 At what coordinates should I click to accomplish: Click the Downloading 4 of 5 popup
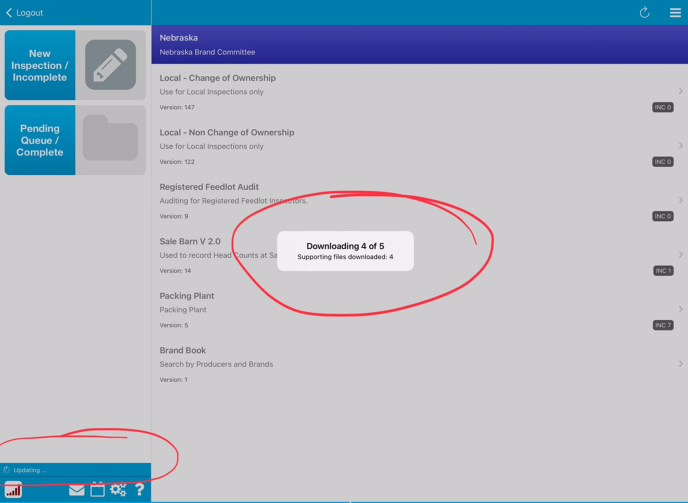click(345, 251)
